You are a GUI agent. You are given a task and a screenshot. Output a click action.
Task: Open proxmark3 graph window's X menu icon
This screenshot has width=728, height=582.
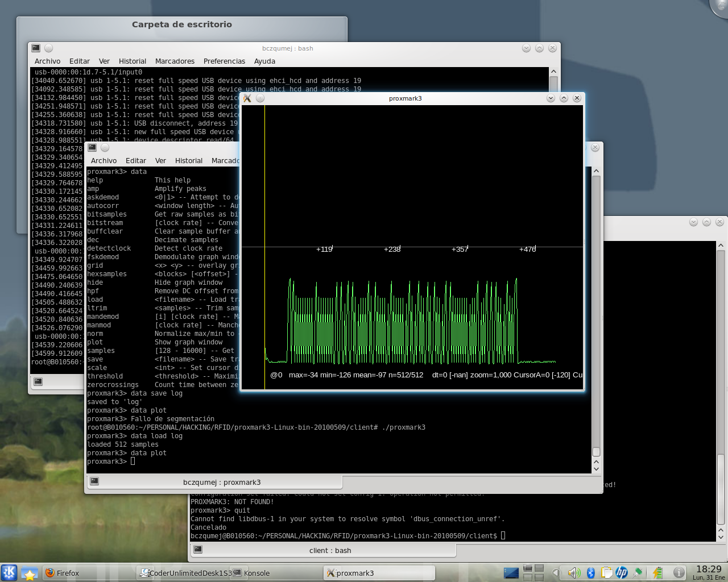pyautogui.click(x=247, y=98)
